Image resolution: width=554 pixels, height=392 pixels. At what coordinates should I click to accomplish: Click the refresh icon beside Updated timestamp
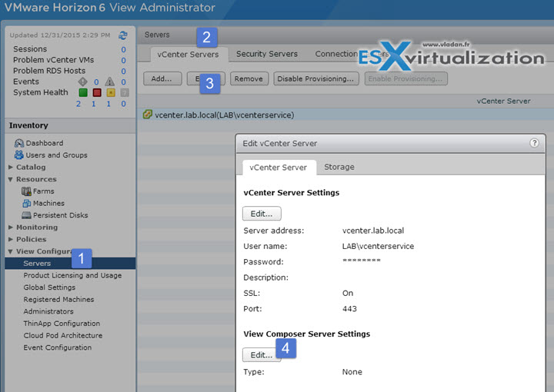point(122,35)
